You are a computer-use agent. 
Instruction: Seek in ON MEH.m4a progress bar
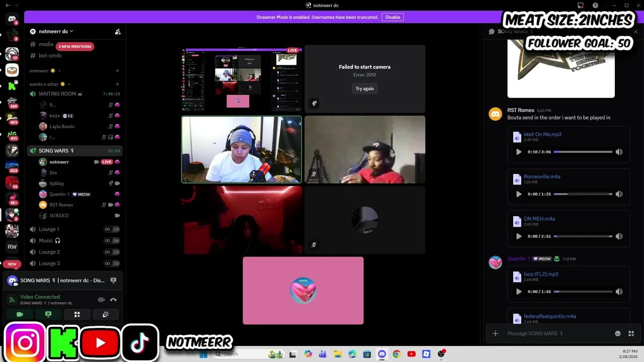click(x=583, y=236)
